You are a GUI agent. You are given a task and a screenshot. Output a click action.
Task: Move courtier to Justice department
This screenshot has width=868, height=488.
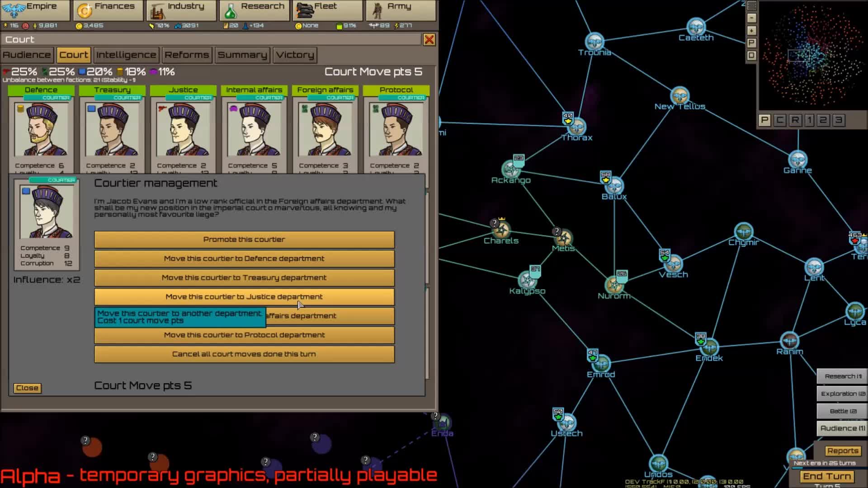tap(244, 297)
